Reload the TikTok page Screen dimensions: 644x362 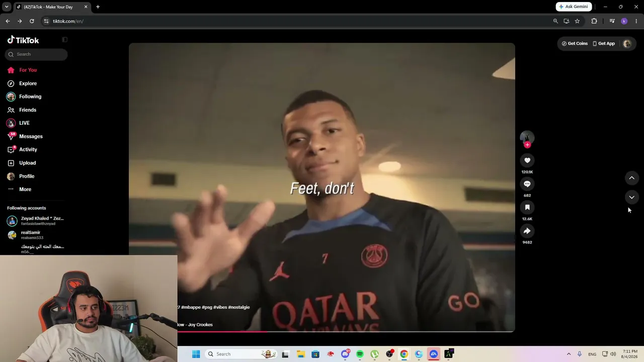pos(32,21)
